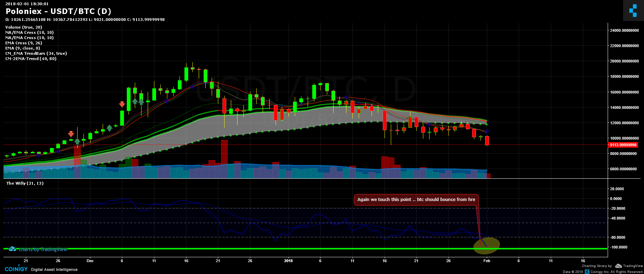Viewport: 644px width, 274px height.
Task: Click 'Charting library by' credit text
Action: (x=597, y=266)
